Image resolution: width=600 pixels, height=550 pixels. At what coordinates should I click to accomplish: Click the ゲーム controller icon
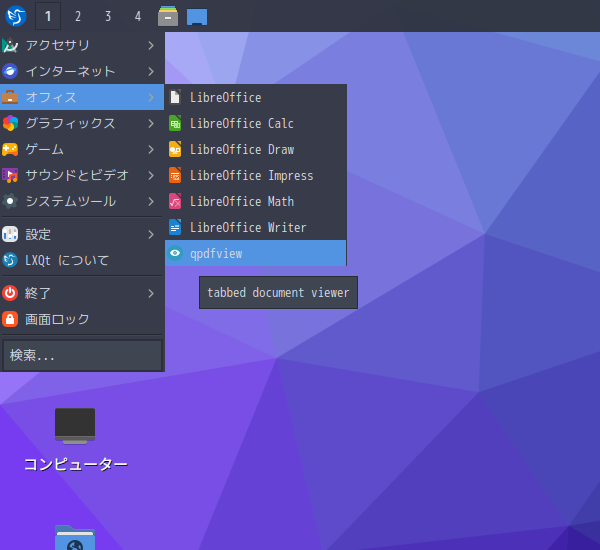coord(10,149)
